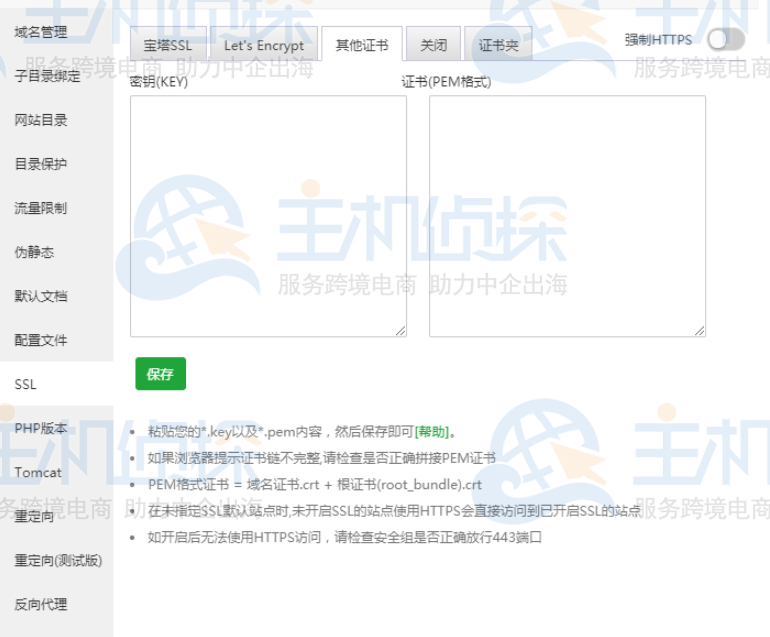
Task: Open 配置文件 in the sidebar
Action: pyautogui.click(x=41, y=340)
